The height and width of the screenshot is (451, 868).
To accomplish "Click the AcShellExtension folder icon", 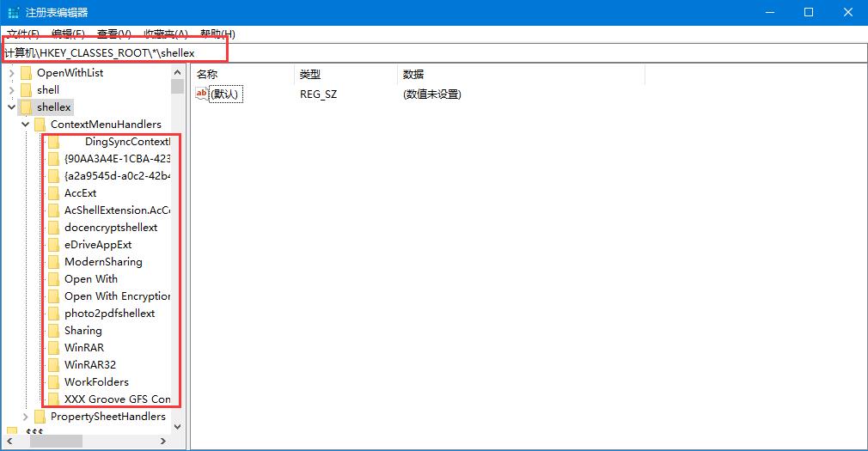I will click(53, 210).
